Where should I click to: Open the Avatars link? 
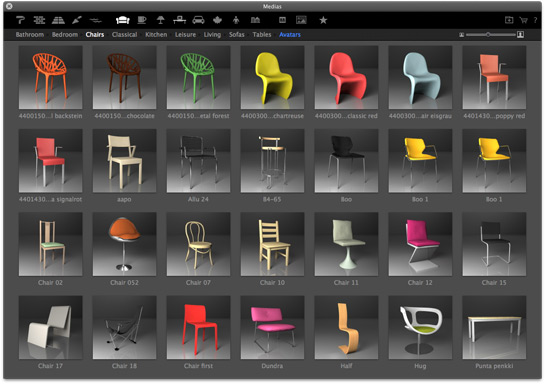(x=290, y=34)
